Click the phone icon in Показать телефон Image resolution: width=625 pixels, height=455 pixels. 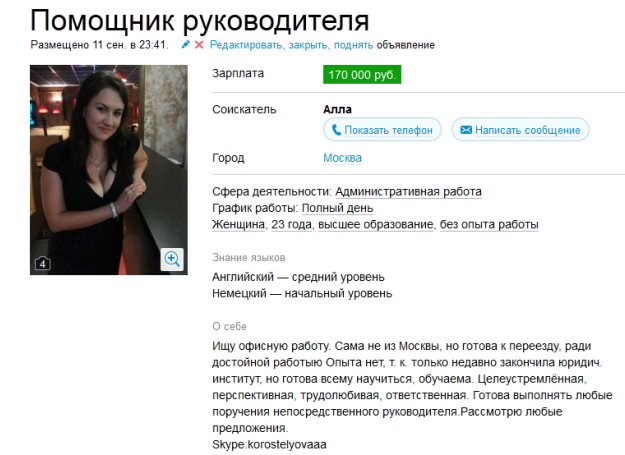pyautogui.click(x=336, y=130)
